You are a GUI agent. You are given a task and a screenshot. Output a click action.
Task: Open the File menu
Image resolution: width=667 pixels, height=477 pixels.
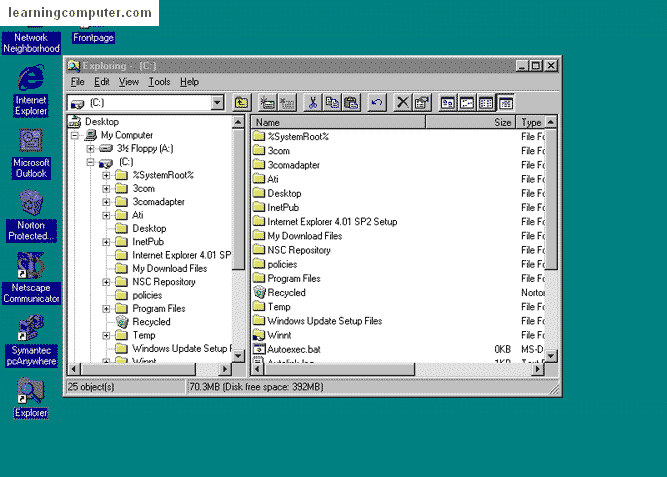point(77,82)
